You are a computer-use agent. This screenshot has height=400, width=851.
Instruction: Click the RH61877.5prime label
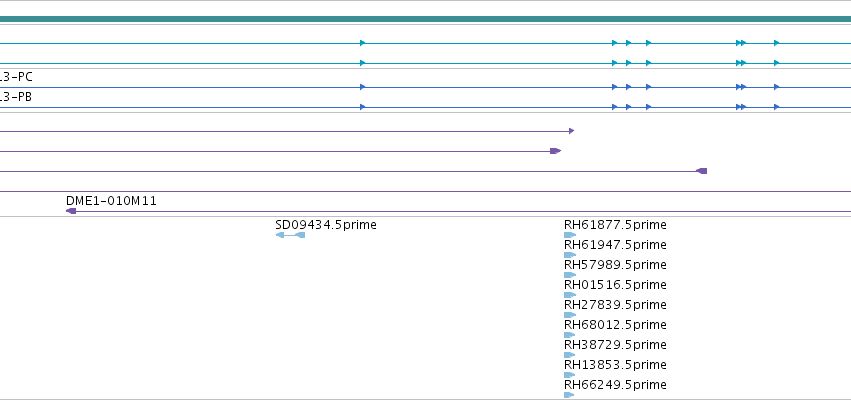pyautogui.click(x=615, y=225)
